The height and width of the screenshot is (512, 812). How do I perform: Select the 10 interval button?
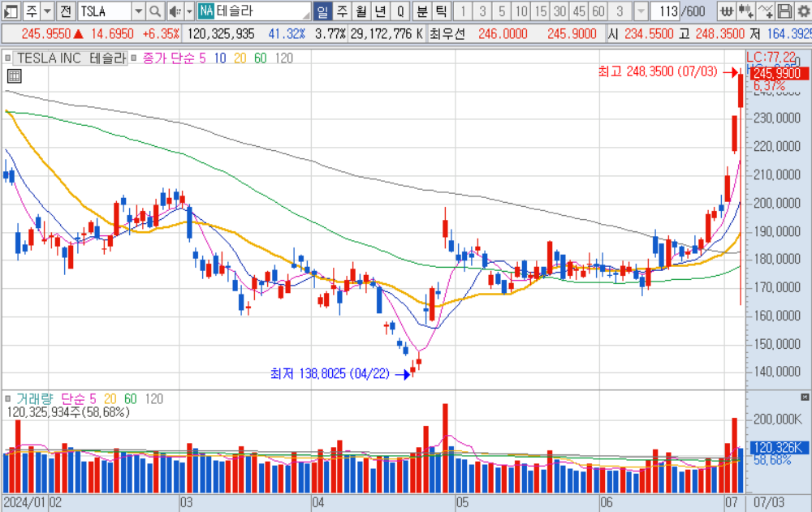521,11
